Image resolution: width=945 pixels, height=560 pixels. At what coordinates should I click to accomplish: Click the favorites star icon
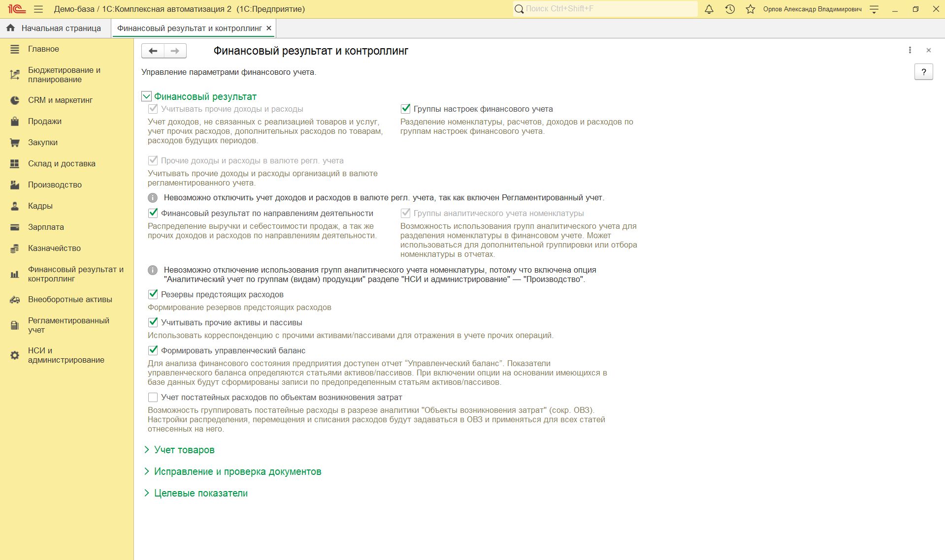[x=750, y=9]
